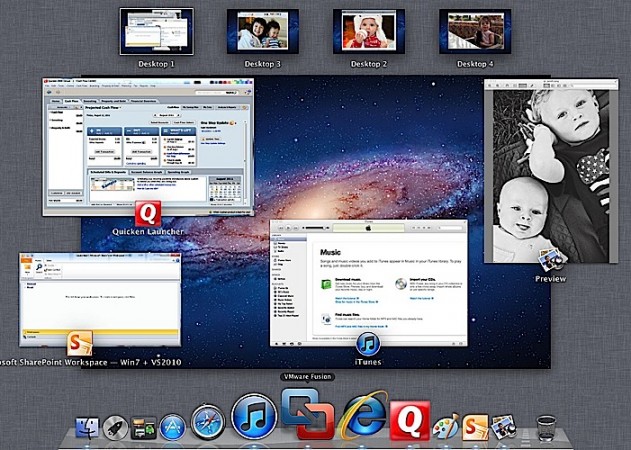Click the Preview app badge icon
The width and height of the screenshot is (631, 450).
[550, 262]
